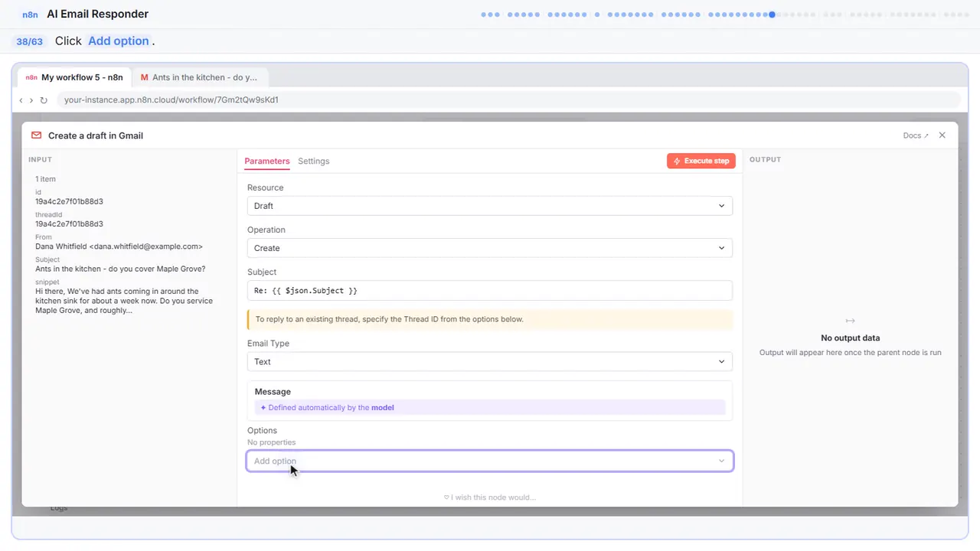This screenshot has height=551, width=980.
Task: Expand the Email Type dropdown
Action: coord(490,361)
